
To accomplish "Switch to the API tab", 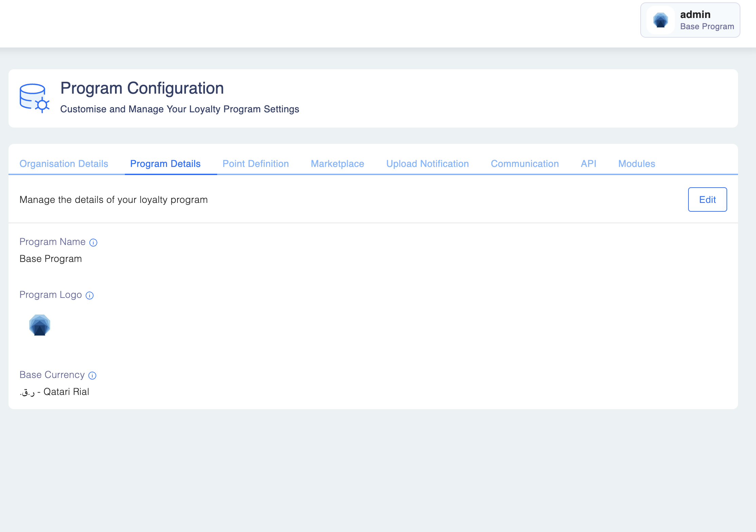I will [588, 164].
